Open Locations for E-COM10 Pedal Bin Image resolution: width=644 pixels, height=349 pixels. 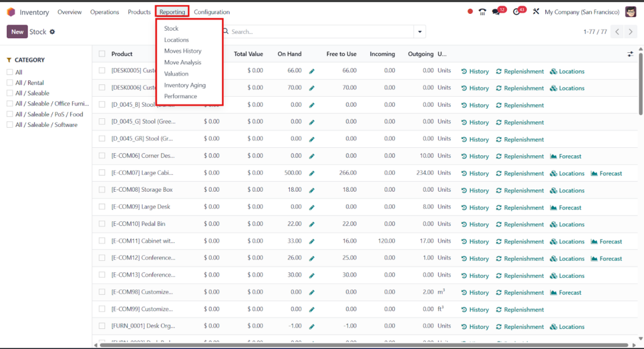(567, 224)
